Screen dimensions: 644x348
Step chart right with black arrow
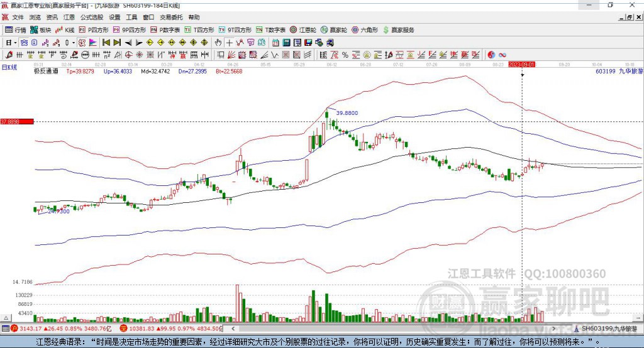[x=139, y=43]
